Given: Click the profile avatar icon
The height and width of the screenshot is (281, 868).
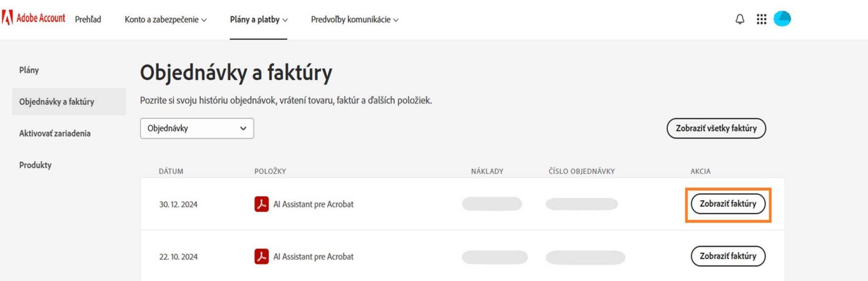Looking at the screenshot, I should (782, 19).
